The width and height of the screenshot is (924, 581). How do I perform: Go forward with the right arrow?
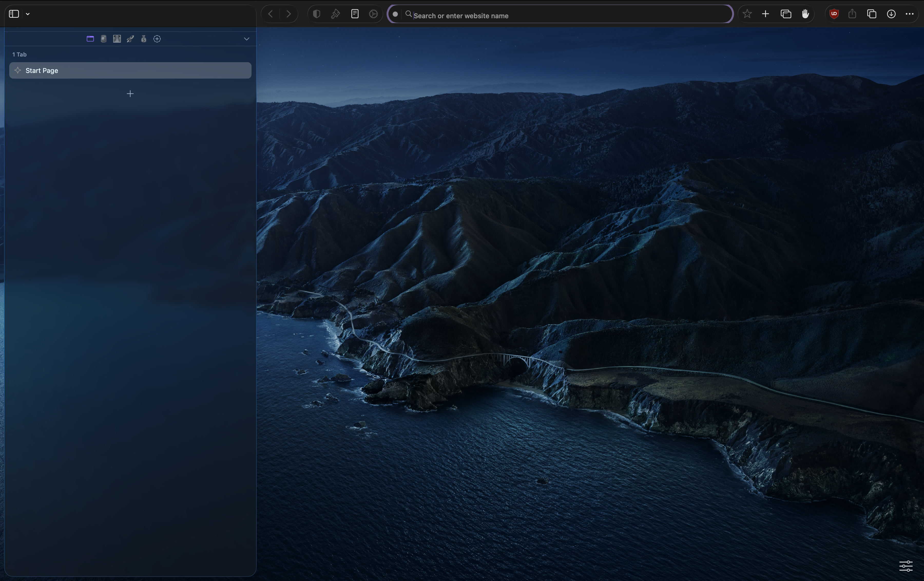288,14
